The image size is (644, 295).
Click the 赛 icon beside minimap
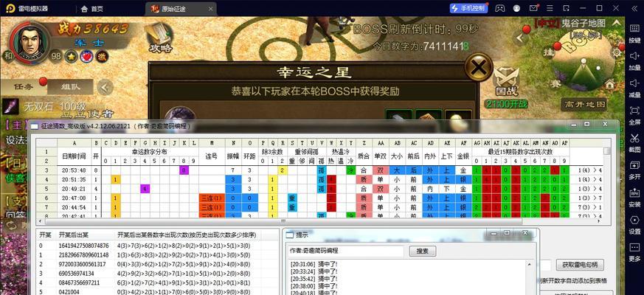click(x=556, y=84)
